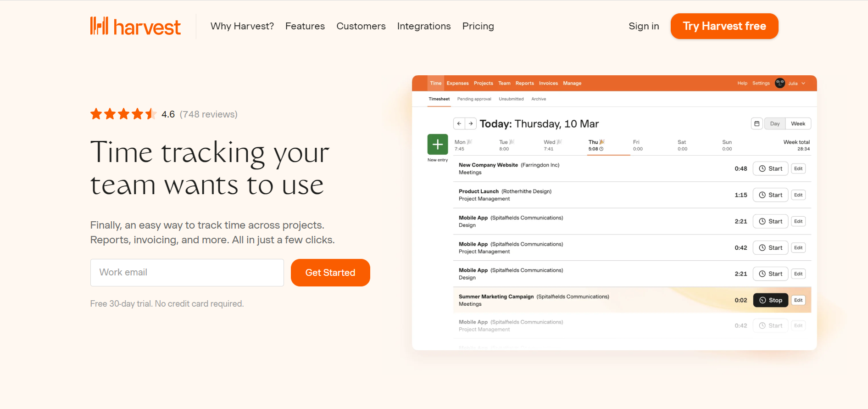Go to the Customers page
This screenshot has height=409, width=868.
361,26
